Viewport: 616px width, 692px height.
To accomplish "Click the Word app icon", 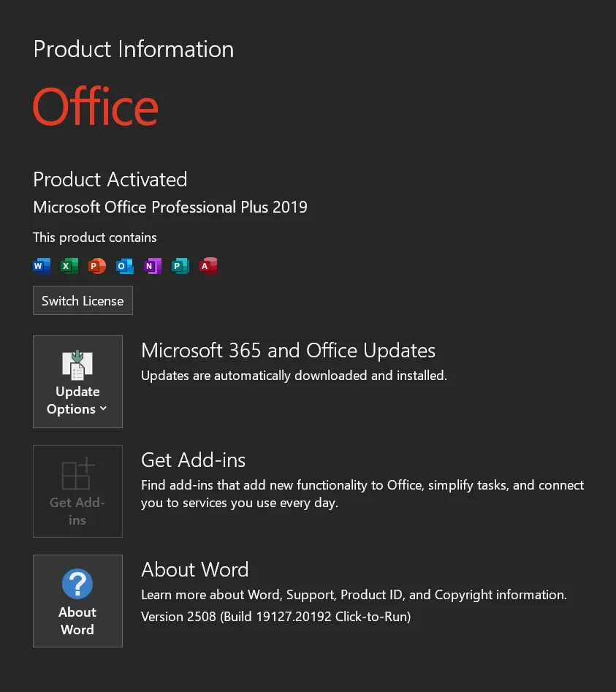I will (42, 266).
